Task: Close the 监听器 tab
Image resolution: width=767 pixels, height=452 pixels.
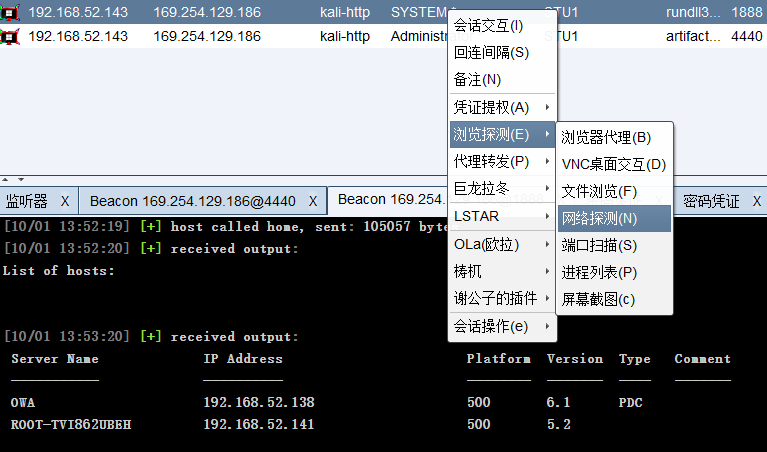Action: pyautogui.click(x=65, y=201)
